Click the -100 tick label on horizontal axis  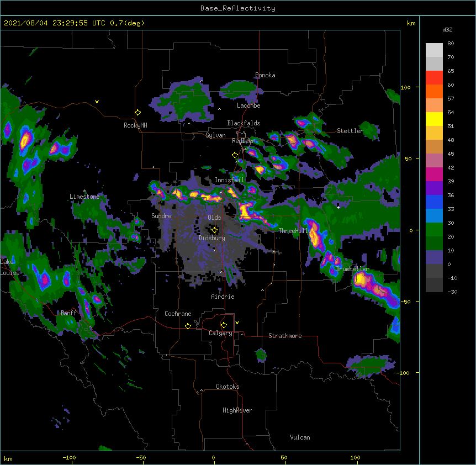click(69, 458)
